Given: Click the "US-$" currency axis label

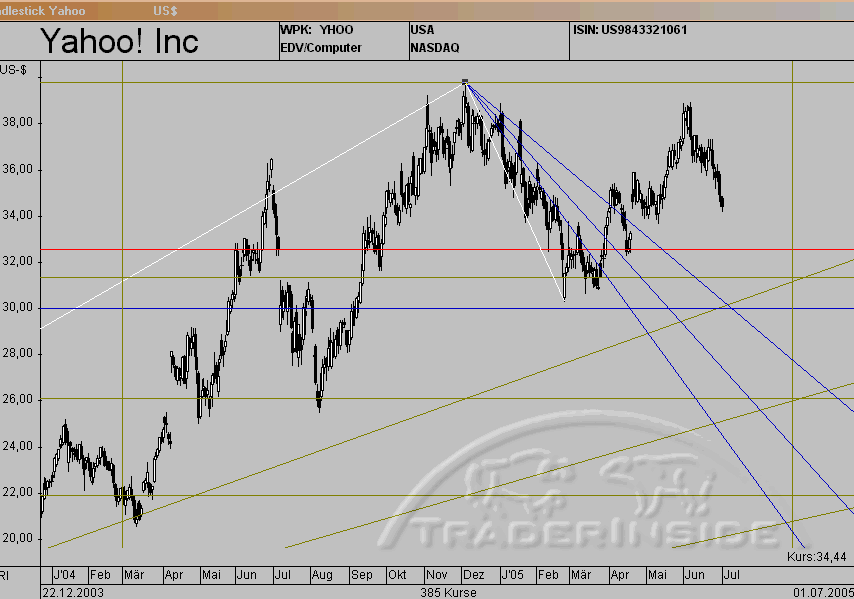Looking at the screenshot, I should coord(13,70).
